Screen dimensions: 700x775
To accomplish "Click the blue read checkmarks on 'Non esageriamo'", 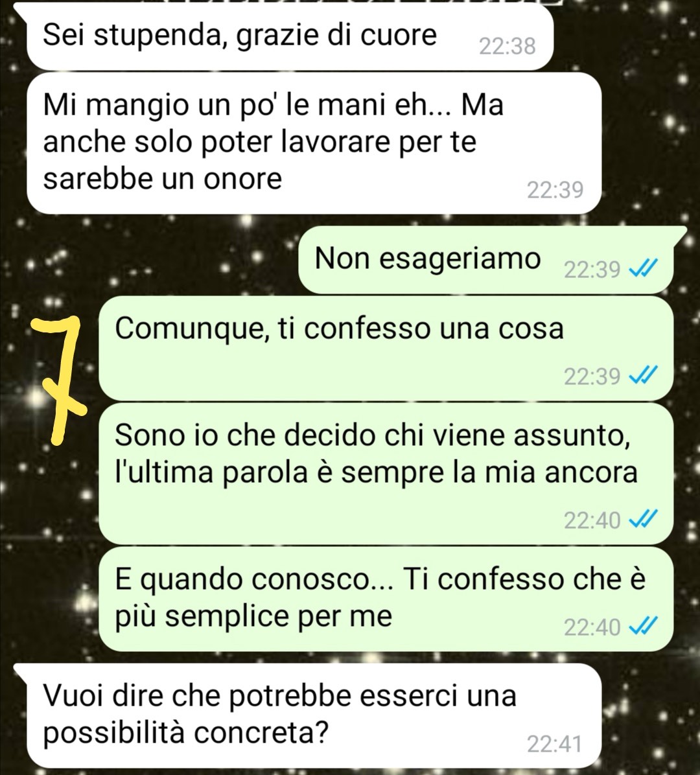I will (x=643, y=270).
